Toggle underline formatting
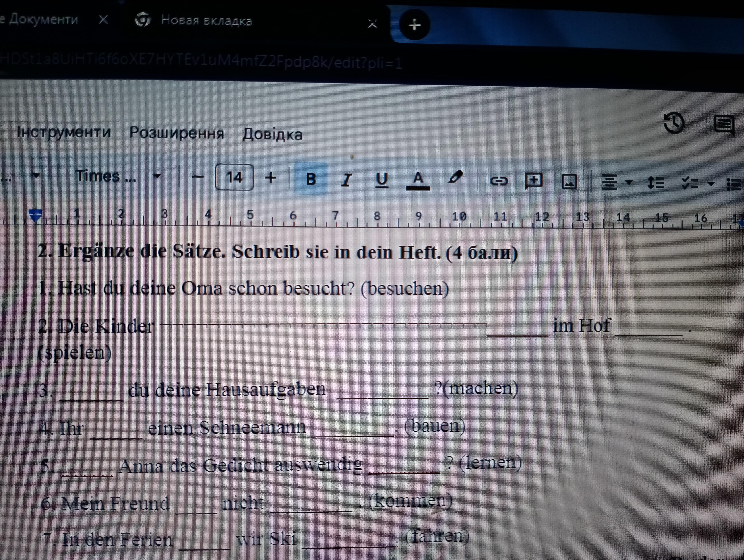Viewport: 744px width, 560px height. coord(382,180)
